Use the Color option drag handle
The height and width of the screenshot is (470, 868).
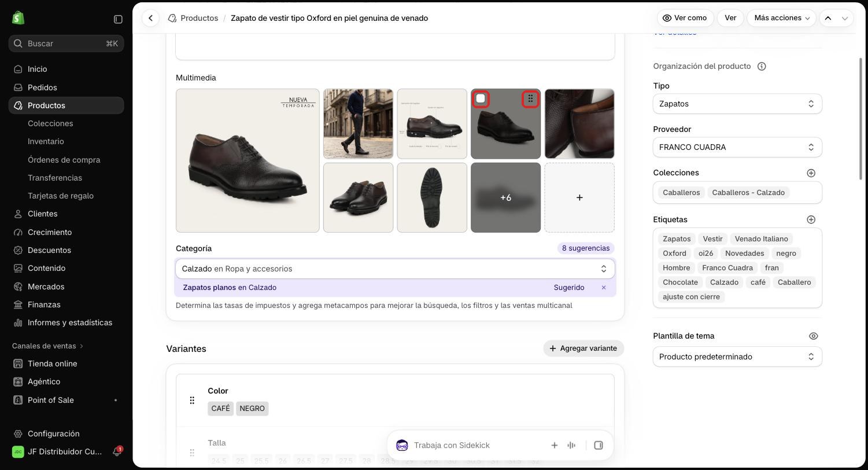[x=192, y=400]
